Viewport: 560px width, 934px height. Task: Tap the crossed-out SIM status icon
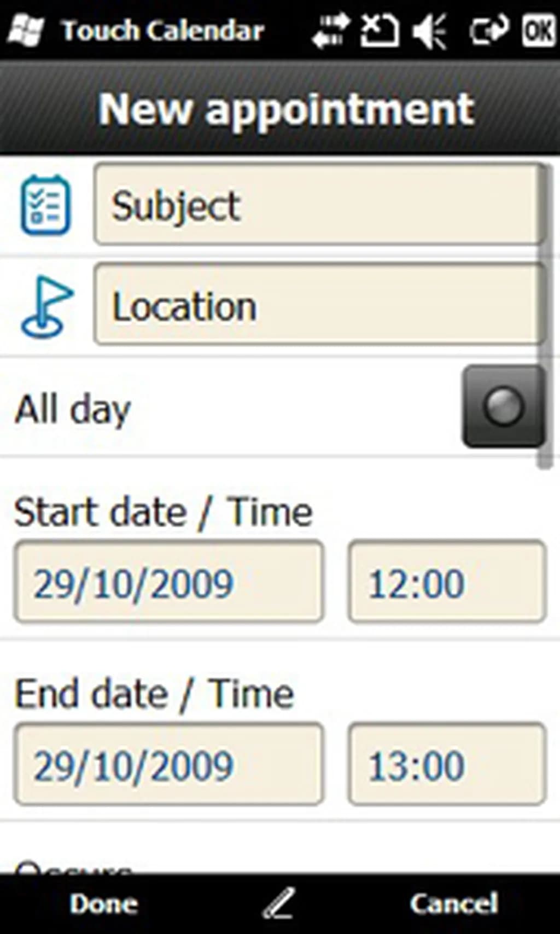(x=379, y=30)
